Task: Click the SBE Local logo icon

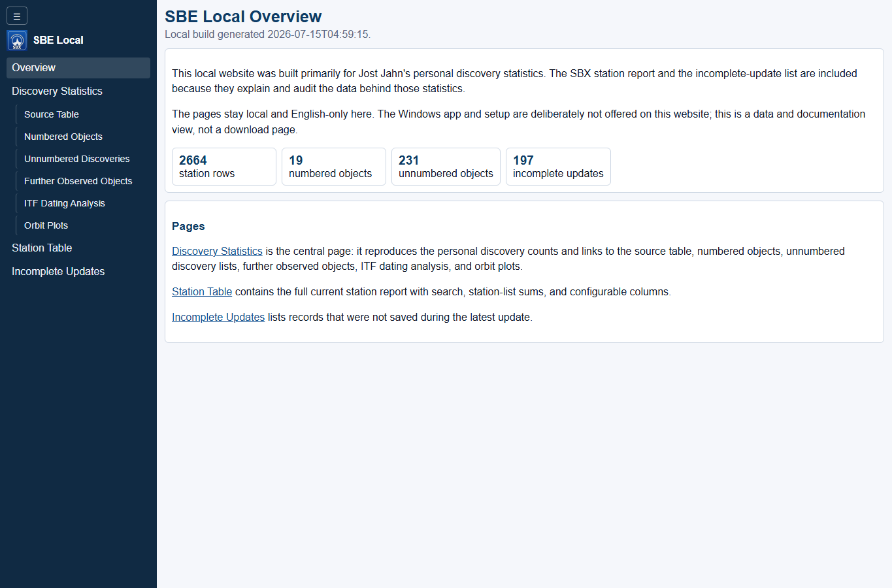Action: (17, 41)
